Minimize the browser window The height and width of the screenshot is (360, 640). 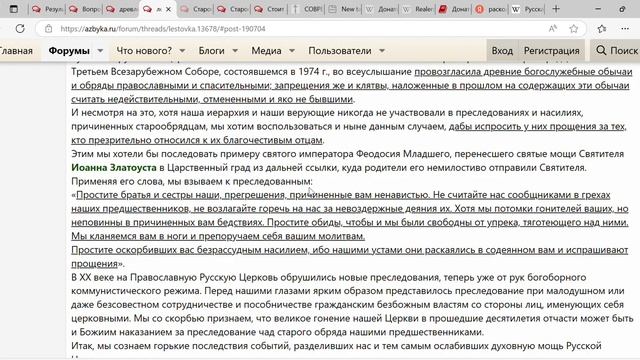pos(598,9)
